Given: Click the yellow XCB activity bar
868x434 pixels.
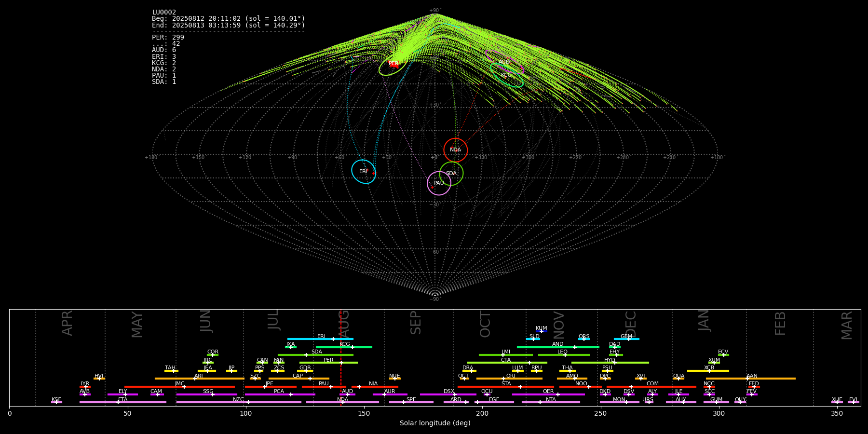Looking at the screenshot, I should pyautogui.click(x=708, y=371).
